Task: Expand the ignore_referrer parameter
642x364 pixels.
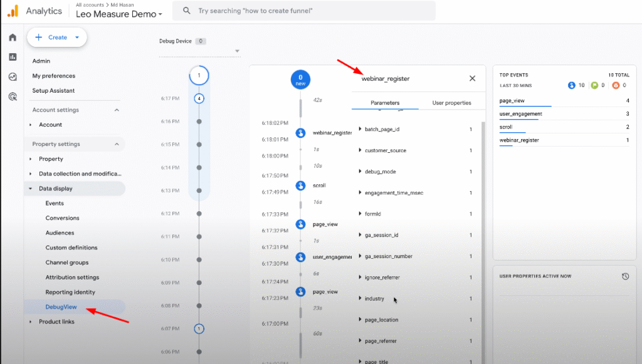Action: tap(360, 277)
